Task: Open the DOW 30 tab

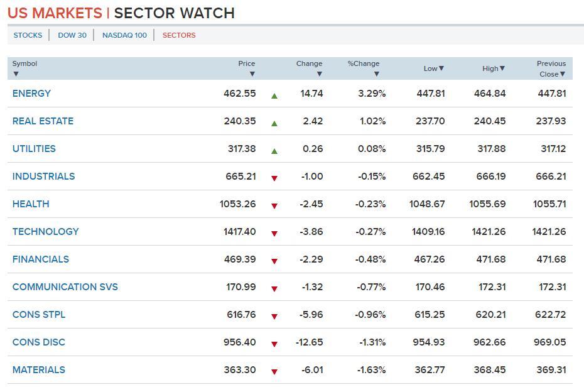Action: click(x=72, y=35)
